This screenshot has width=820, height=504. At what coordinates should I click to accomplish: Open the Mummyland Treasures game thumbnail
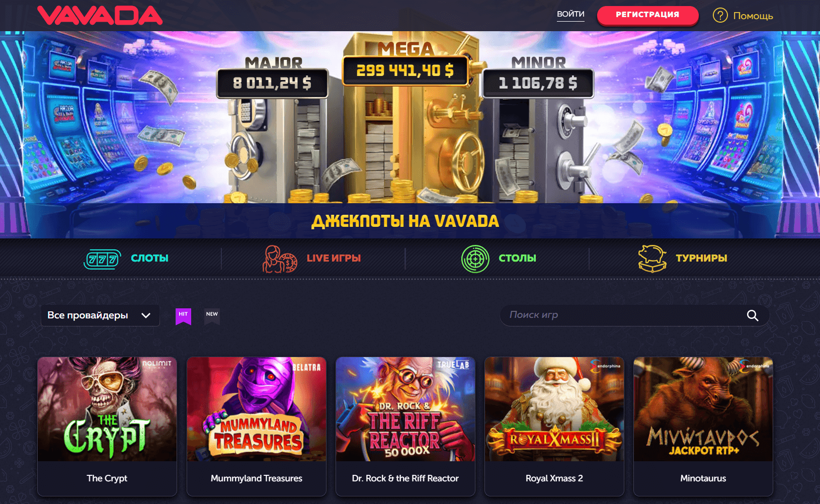257,409
